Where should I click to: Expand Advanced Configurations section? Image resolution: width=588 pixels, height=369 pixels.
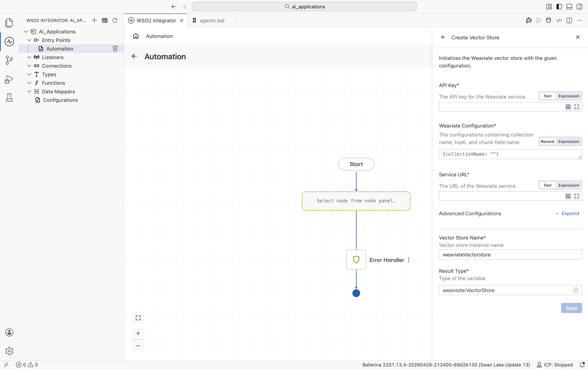point(567,213)
